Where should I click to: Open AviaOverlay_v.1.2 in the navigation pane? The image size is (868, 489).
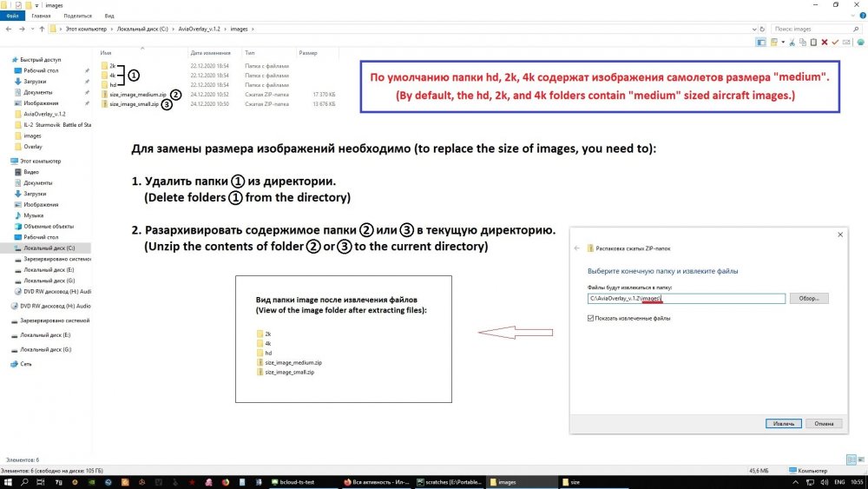point(43,114)
